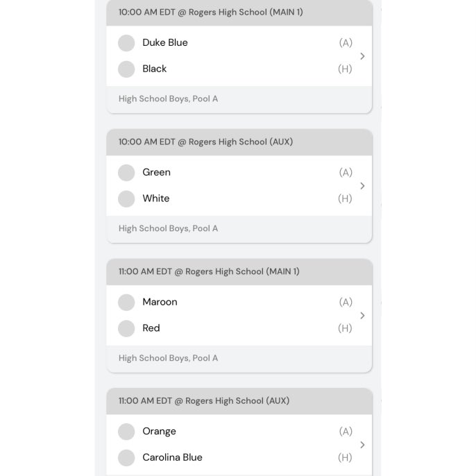Click the Black team avatar circle
This screenshot has width=476, height=476.
point(126,69)
